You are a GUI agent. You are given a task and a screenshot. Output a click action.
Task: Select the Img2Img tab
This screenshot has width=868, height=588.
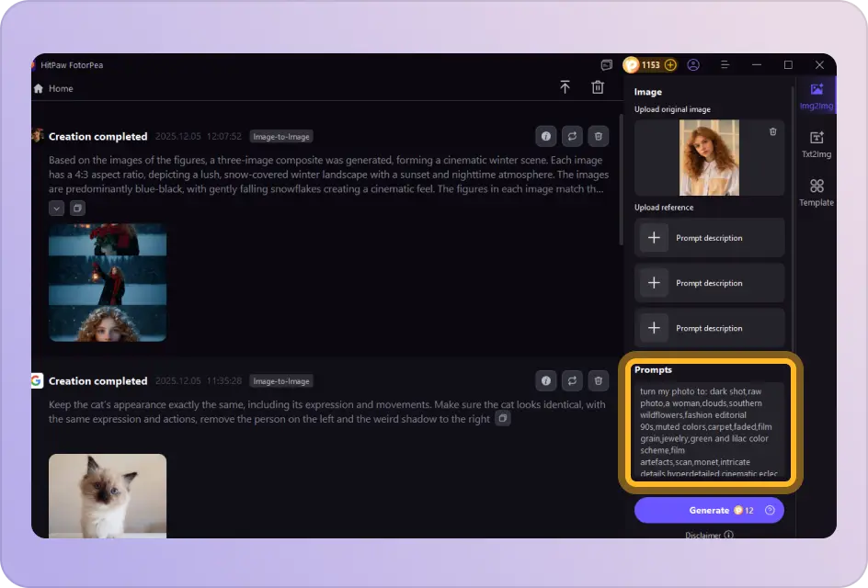pos(816,96)
